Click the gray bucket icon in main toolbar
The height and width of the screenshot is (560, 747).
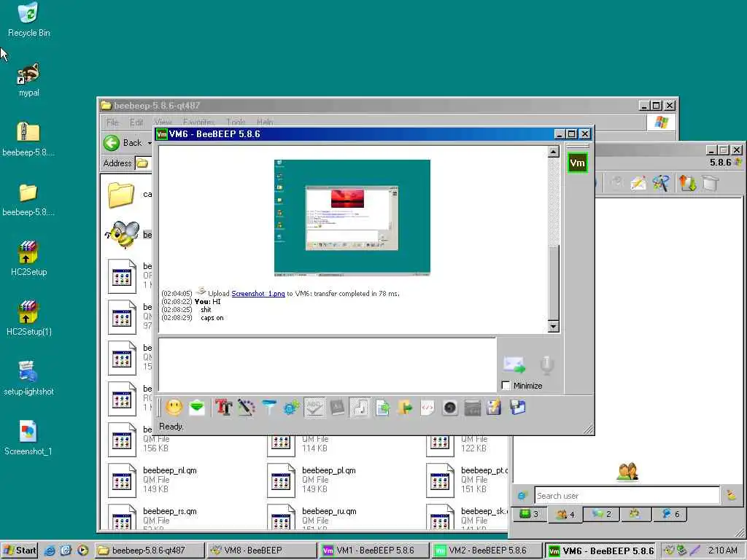(710, 183)
